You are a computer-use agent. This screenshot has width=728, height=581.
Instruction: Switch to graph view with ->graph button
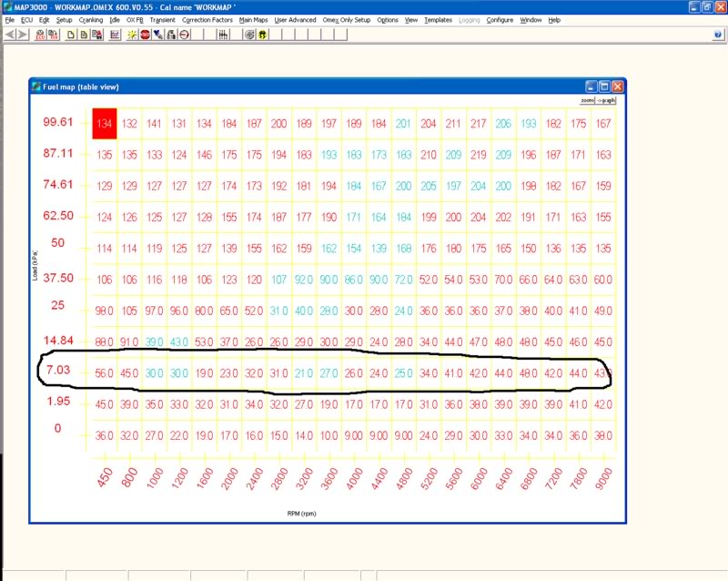click(x=606, y=100)
